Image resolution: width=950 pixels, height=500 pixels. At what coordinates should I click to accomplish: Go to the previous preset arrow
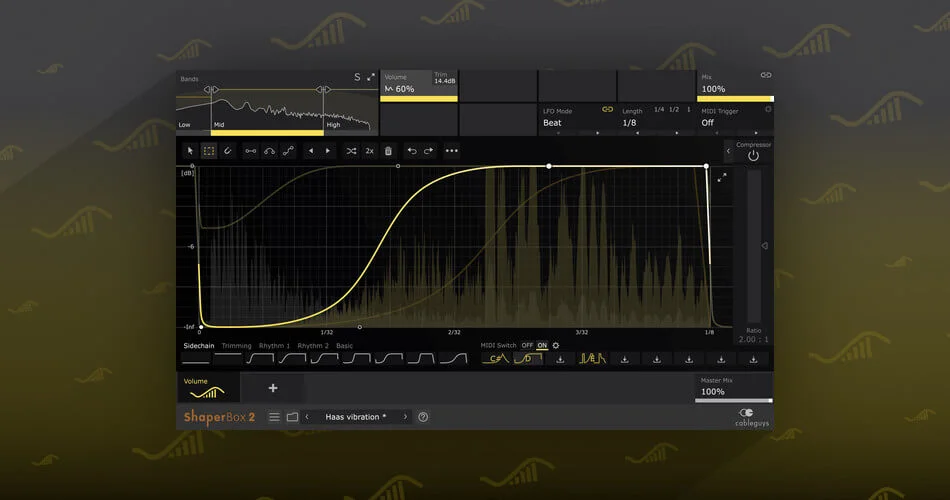click(x=307, y=417)
